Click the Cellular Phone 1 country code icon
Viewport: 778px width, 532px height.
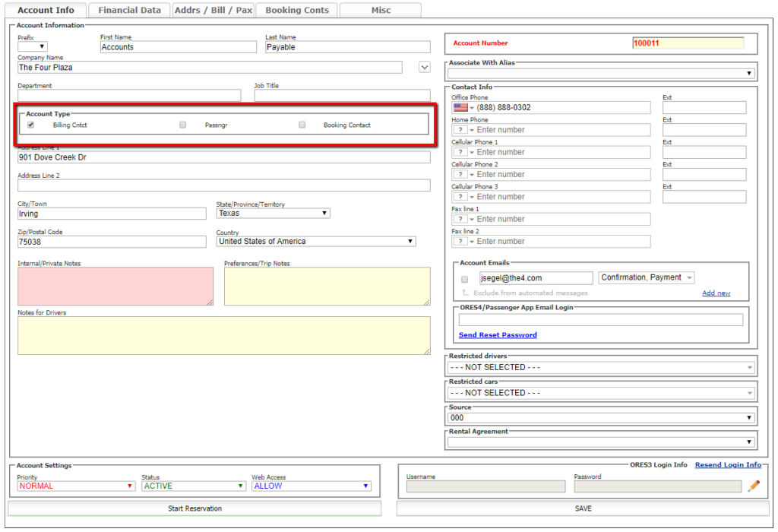click(463, 152)
